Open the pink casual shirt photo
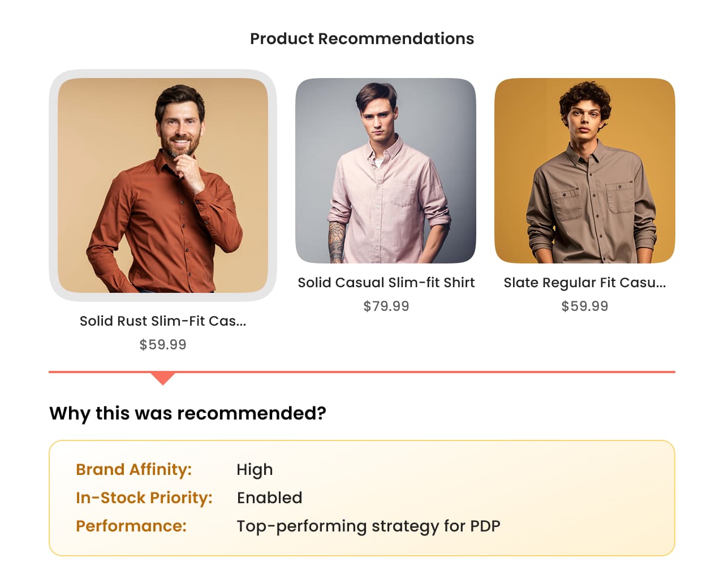724x588 pixels. click(386, 171)
